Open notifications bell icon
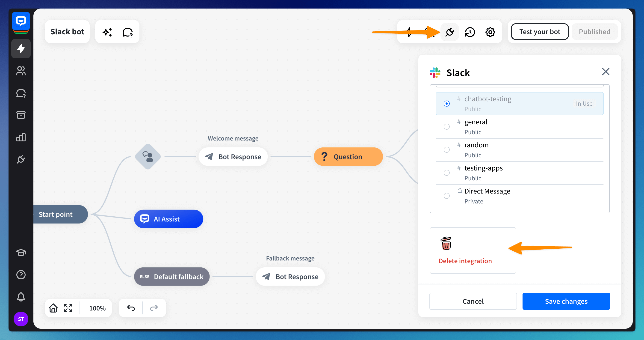The height and width of the screenshot is (340, 644). 21,297
